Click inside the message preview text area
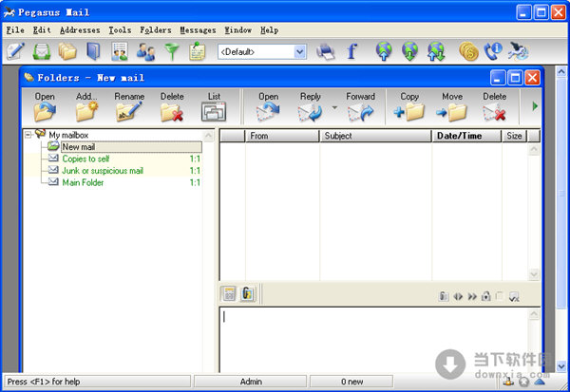The height and width of the screenshot is (392, 570). pyautogui.click(x=373, y=340)
